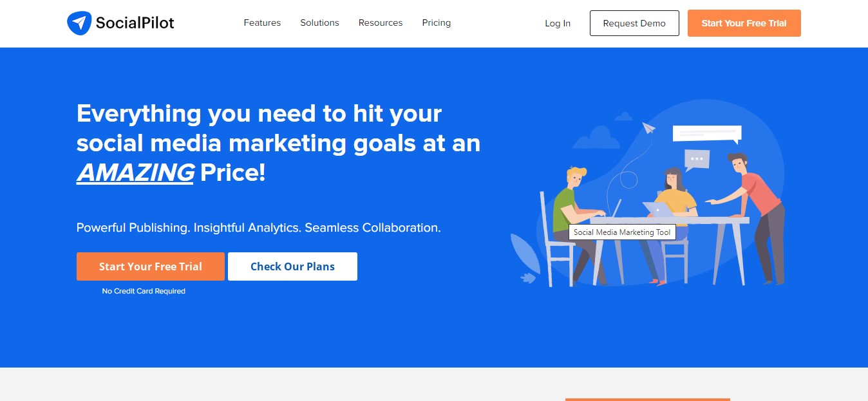Click the laptop on the illustrated table
868x401 pixels.
(658, 210)
